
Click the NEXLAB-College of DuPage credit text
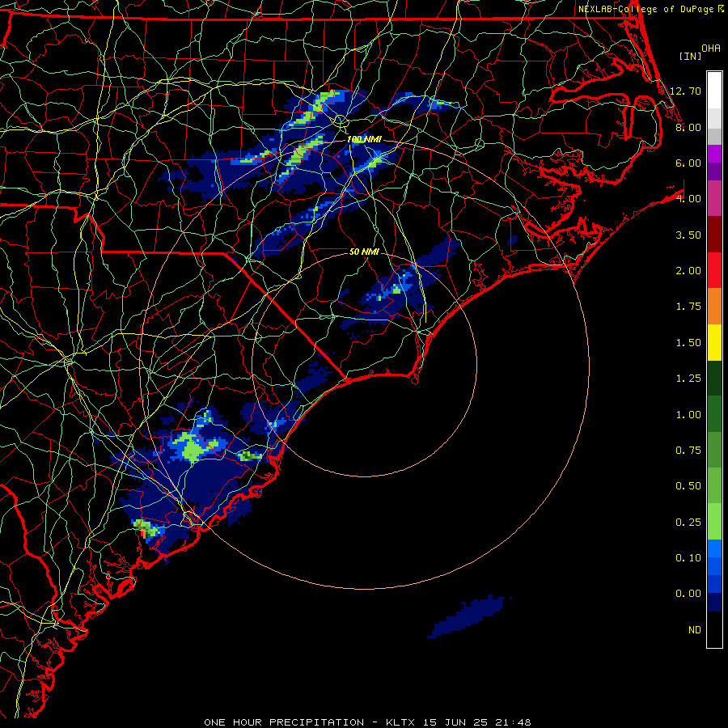(x=645, y=9)
